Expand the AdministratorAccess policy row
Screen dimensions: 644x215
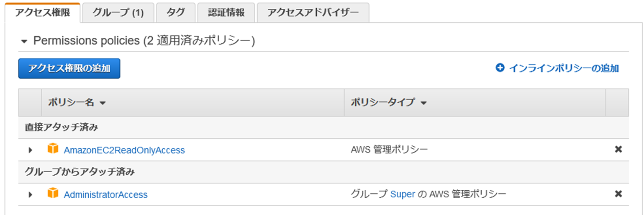point(30,194)
